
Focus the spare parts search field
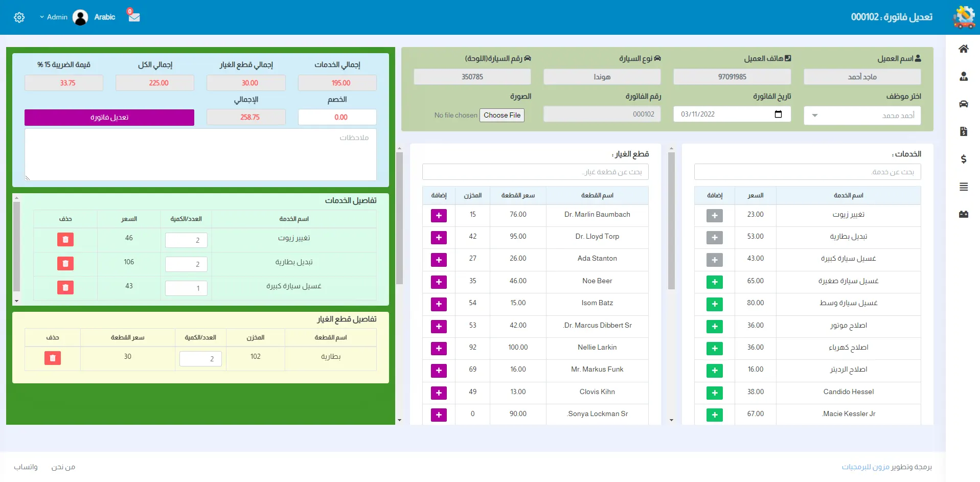click(535, 172)
